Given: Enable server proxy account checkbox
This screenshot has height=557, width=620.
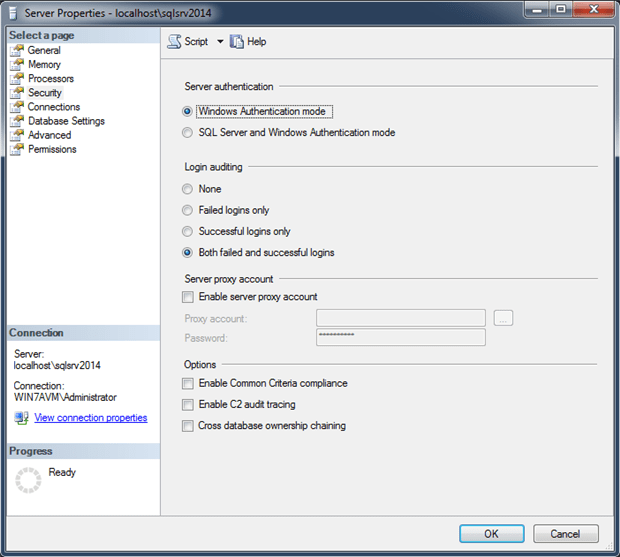Looking at the screenshot, I should coord(188,297).
